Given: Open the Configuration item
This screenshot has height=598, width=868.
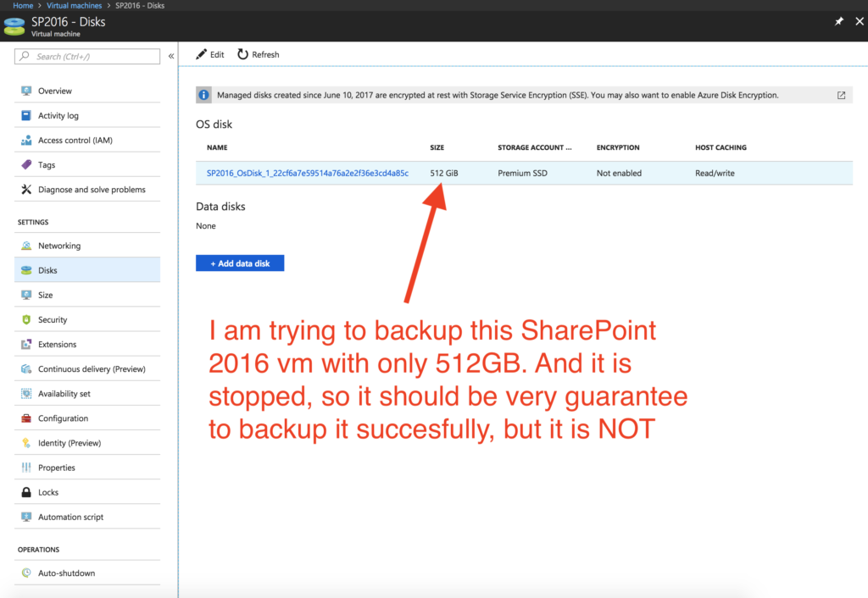Looking at the screenshot, I should (87, 418).
